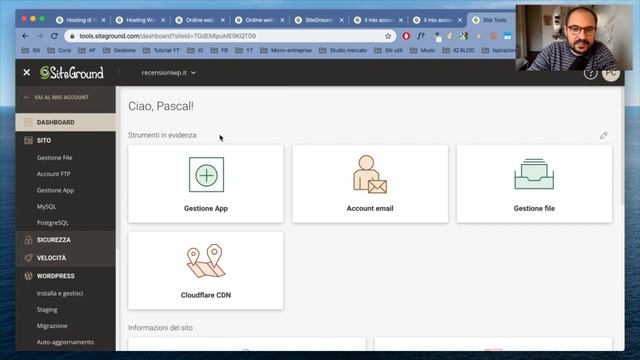640x360 pixels.
Task: Open Staging under WordPress
Action: [47, 309]
